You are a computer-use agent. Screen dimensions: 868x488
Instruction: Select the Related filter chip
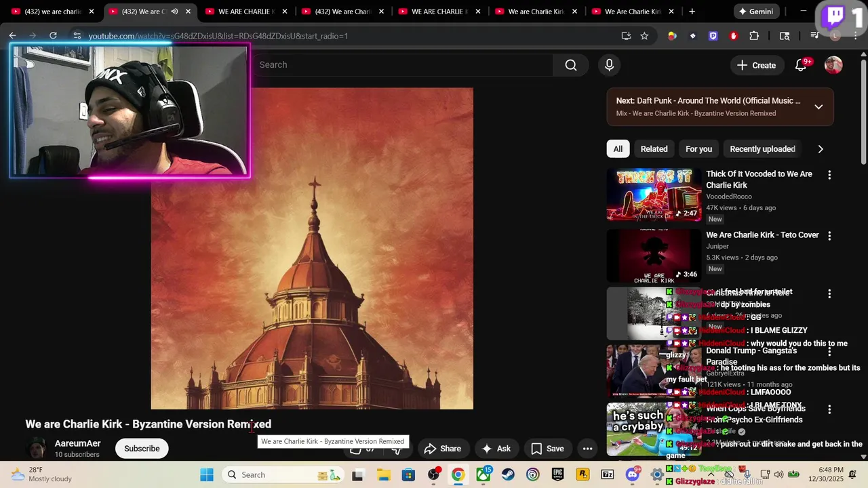coord(654,149)
